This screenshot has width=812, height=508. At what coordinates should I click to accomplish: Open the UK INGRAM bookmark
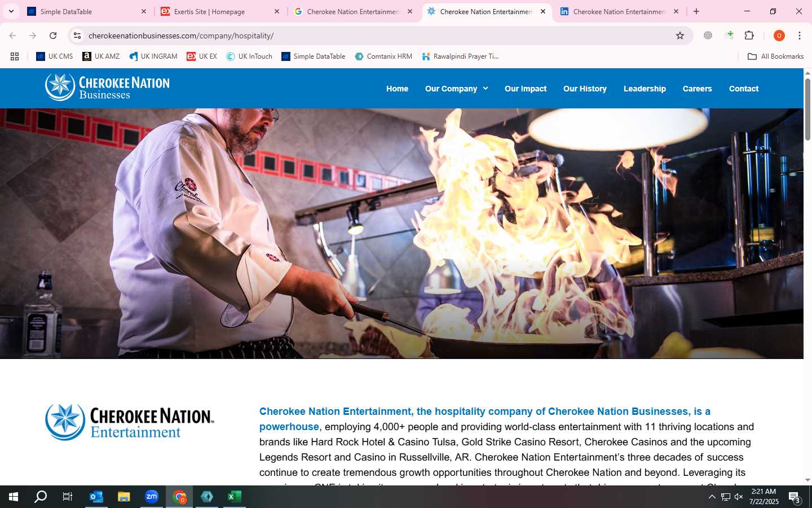click(x=153, y=56)
